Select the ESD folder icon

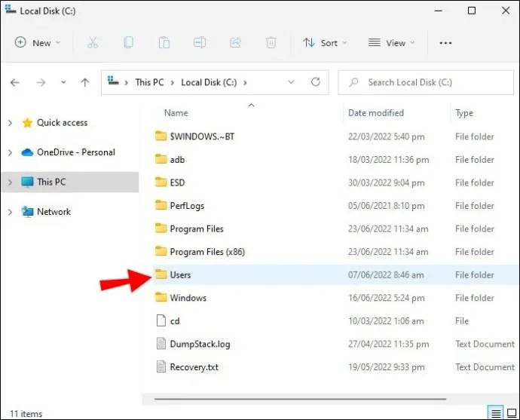pyautogui.click(x=161, y=182)
